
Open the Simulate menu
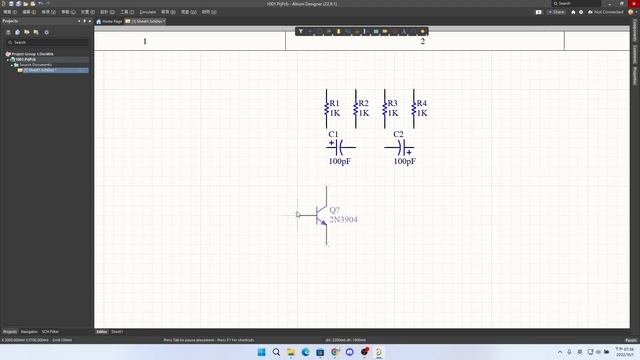click(148, 12)
